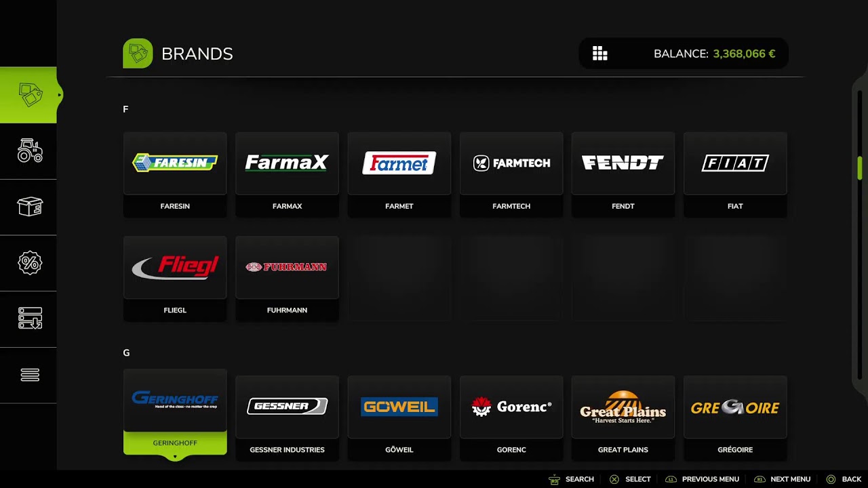Pick the Göweil brand card

[x=399, y=418]
